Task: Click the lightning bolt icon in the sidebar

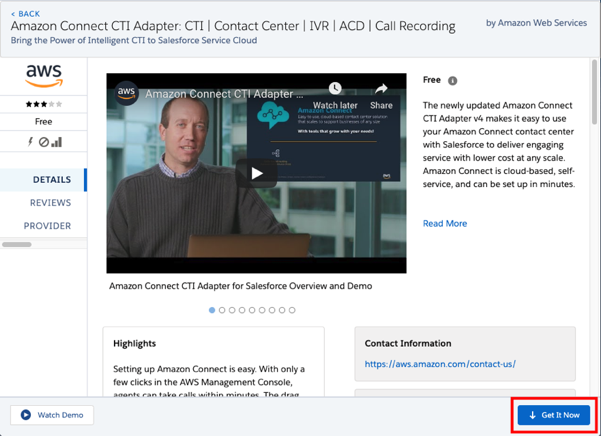Action: [30, 142]
